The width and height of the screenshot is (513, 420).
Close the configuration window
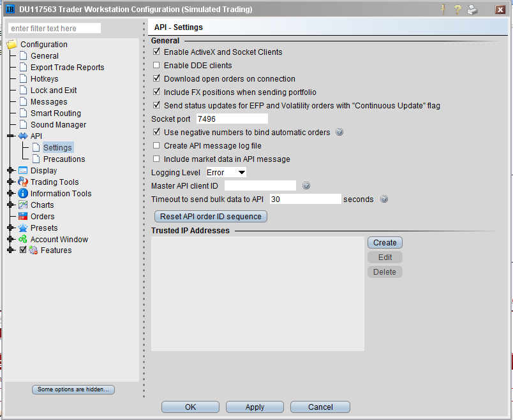point(500,10)
